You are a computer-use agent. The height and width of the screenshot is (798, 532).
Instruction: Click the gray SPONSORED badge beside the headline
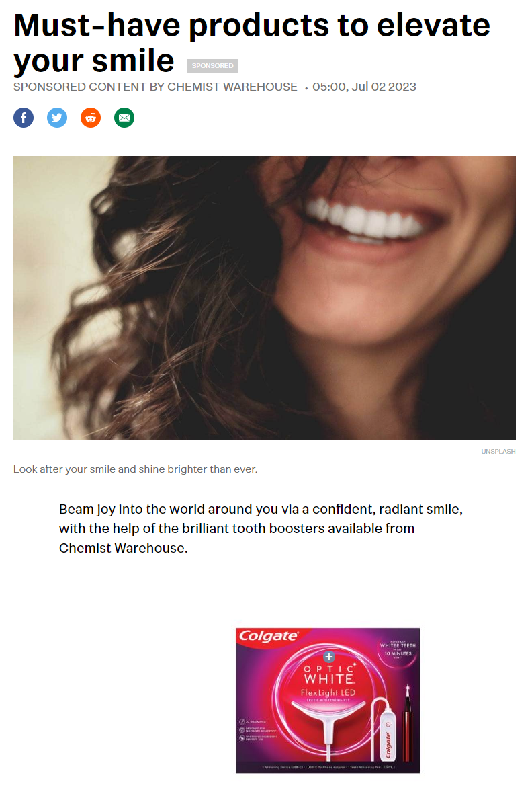click(212, 66)
